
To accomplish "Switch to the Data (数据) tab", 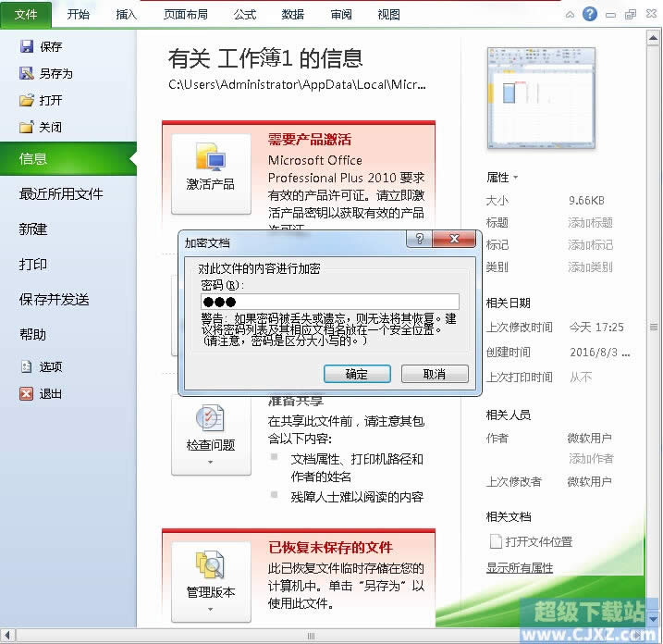I will tap(293, 15).
